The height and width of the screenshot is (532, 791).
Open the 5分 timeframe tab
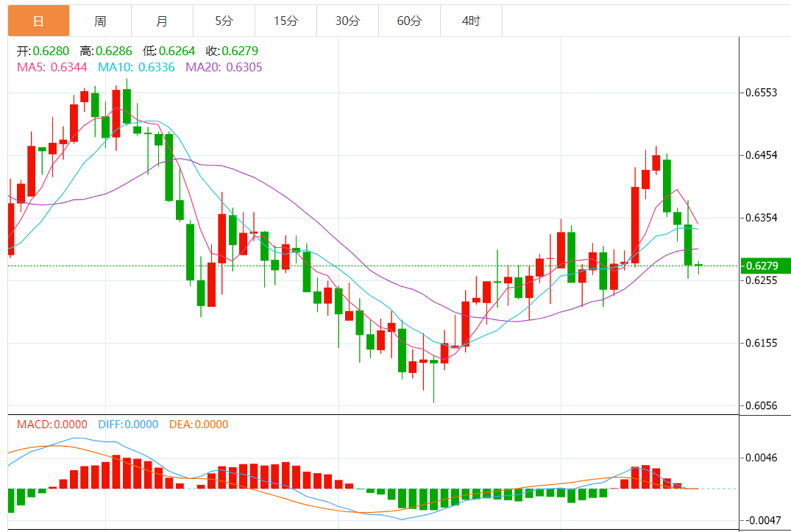pyautogui.click(x=224, y=21)
